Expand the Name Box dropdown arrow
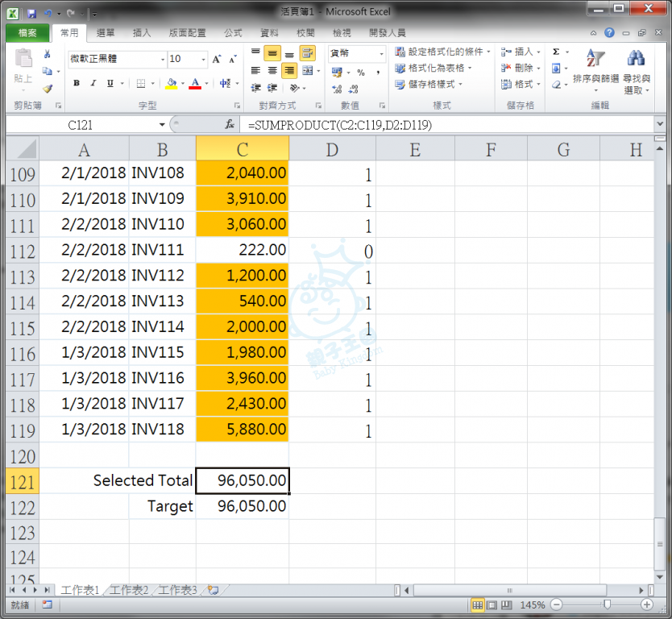The image size is (672, 619). [162, 125]
